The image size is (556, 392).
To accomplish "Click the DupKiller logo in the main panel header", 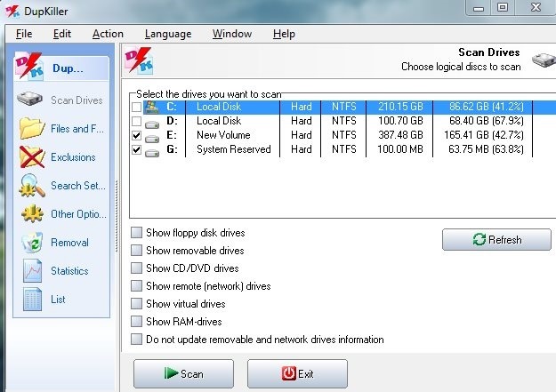I will coord(139,60).
